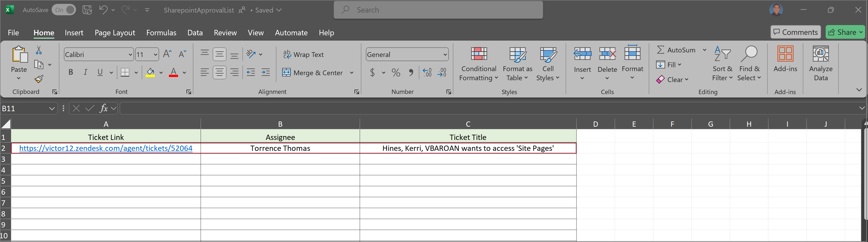Click the Align Right icon
This screenshot has width=868, height=242.
tap(235, 72)
